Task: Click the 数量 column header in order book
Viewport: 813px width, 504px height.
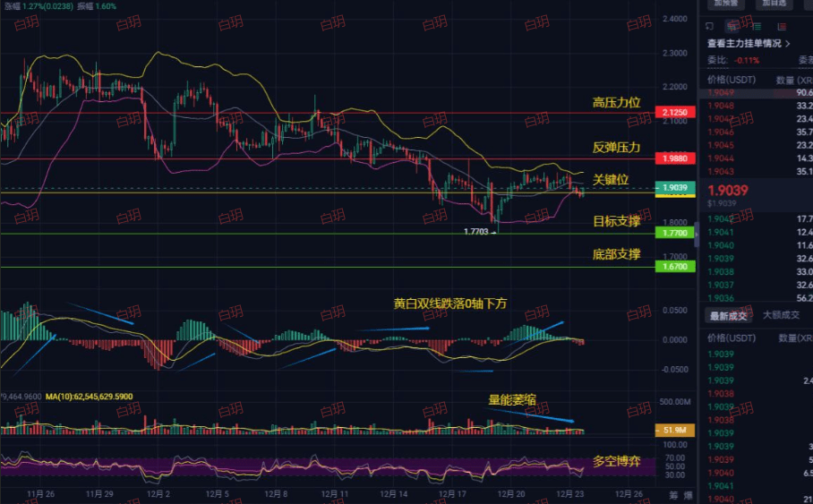Action: click(794, 80)
